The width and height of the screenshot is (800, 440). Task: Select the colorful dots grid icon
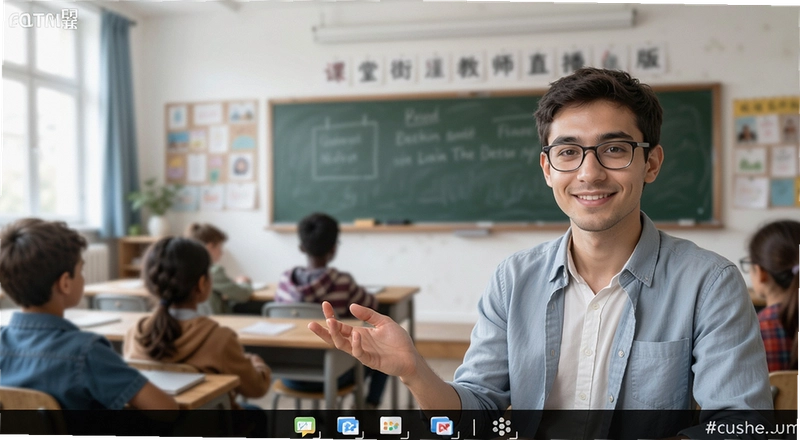[390, 425]
